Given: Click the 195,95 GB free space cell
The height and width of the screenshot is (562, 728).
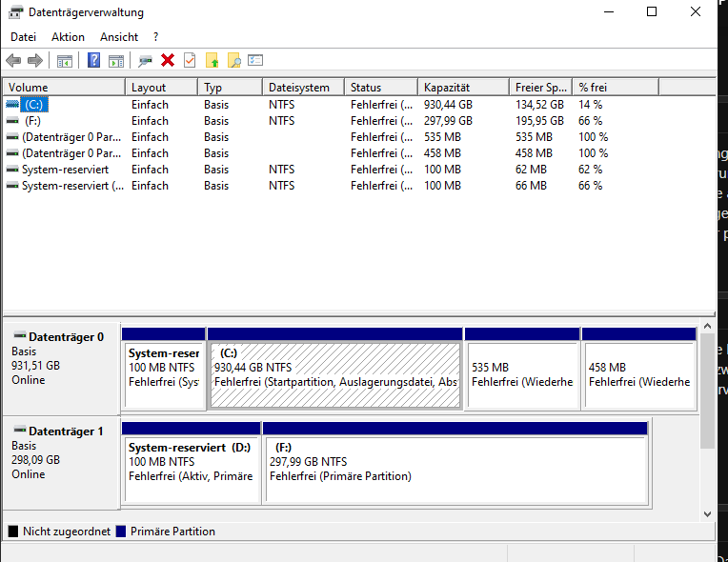Looking at the screenshot, I should 539,121.
